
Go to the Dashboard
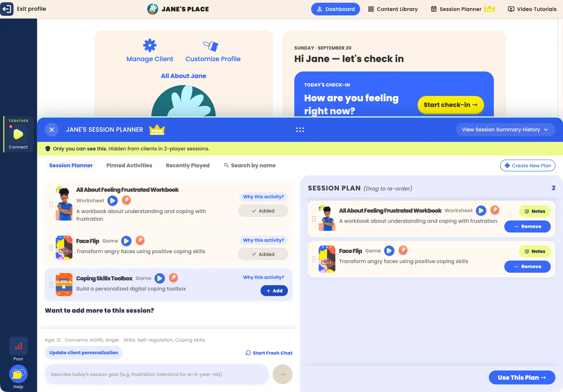point(335,9)
